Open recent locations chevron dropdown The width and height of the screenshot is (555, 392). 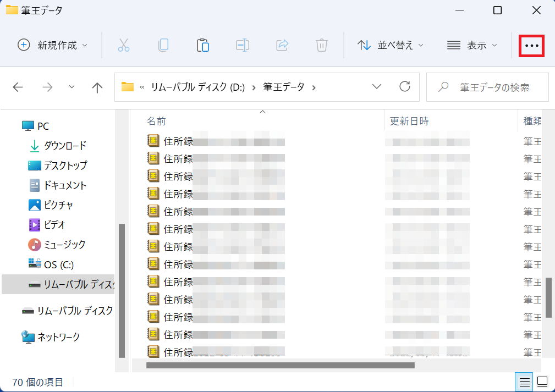point(72,87)
